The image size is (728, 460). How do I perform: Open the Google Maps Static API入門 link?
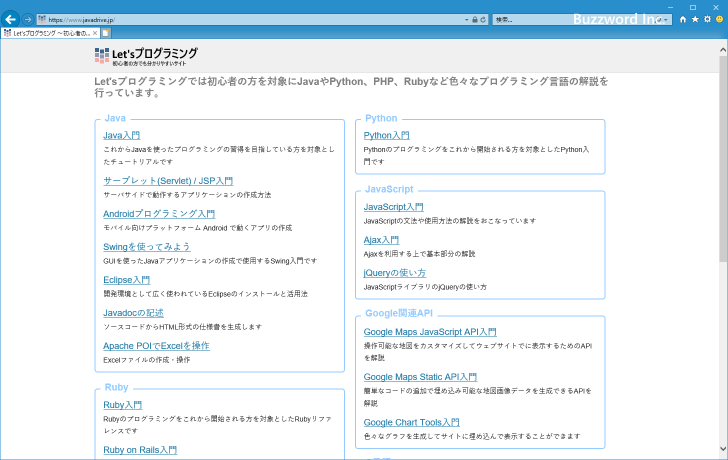420,377
